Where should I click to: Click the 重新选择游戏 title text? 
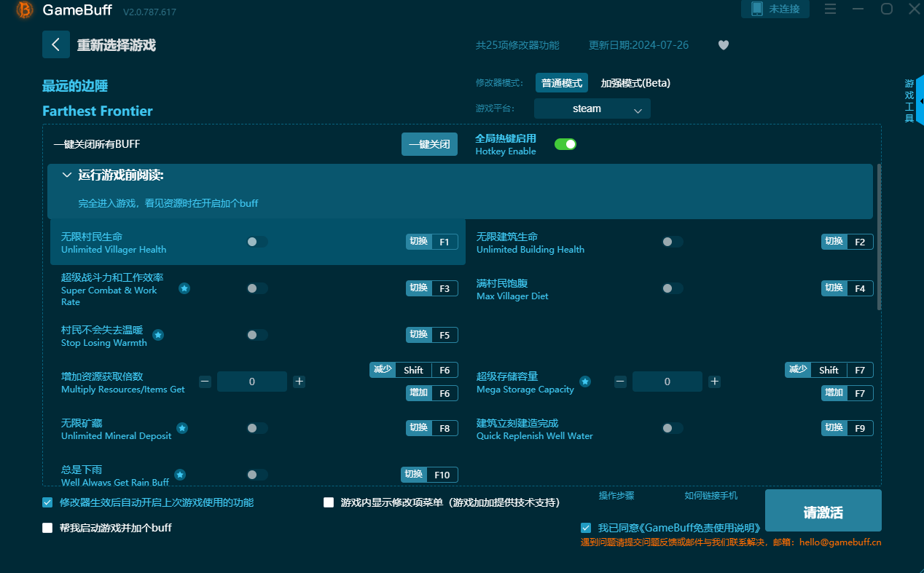117,45
